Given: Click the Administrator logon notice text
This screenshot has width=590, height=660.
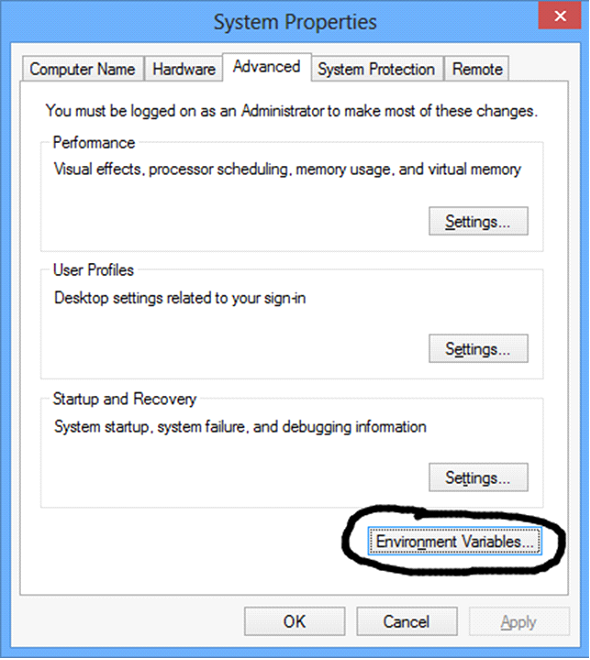Looking at the screenshot, I should pyautogui.click(x=292, y=111).
